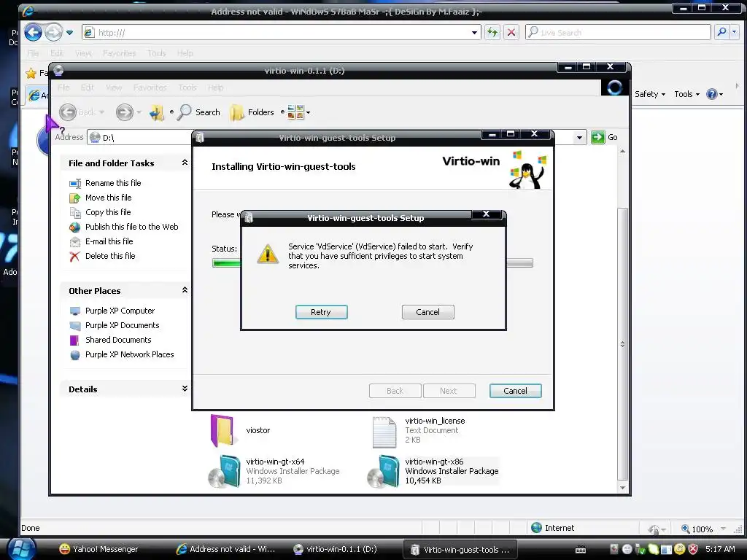Close the VdService error dialog
The image size is (747, 560).
[487, 214]
